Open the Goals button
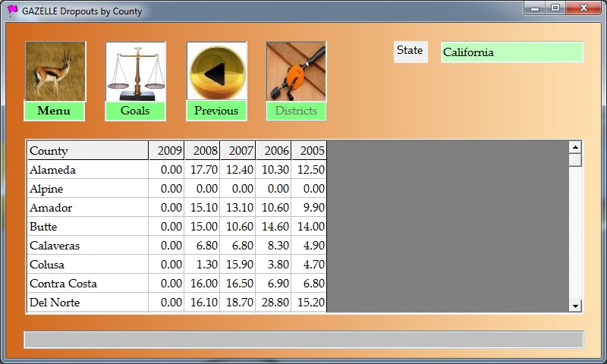607x364 pixels. coord(135,111)
